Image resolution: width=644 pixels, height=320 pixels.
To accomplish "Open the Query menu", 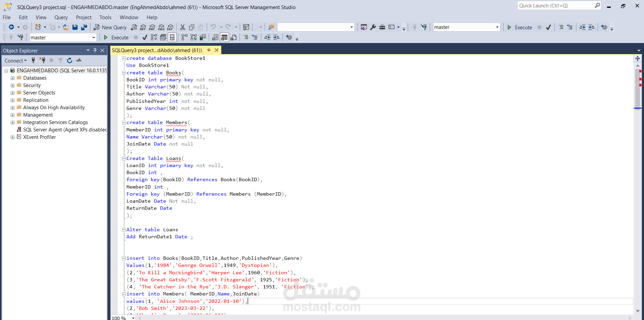I will click(x=61, y=17).
